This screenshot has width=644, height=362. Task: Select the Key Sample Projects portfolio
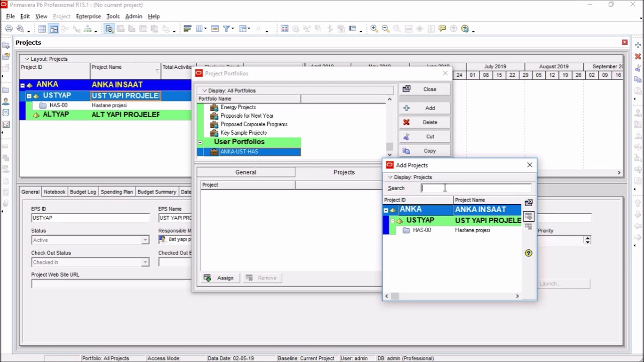[244, 133]
